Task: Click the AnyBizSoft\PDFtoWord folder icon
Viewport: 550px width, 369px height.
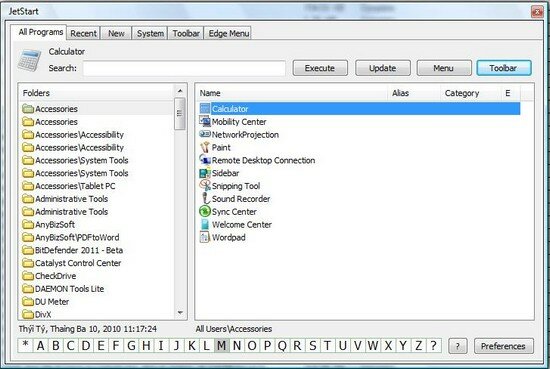Action: coord(28,237)
